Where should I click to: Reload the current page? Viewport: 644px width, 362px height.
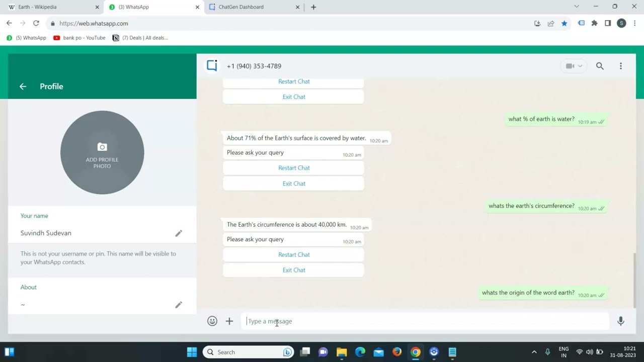point(36,23)
